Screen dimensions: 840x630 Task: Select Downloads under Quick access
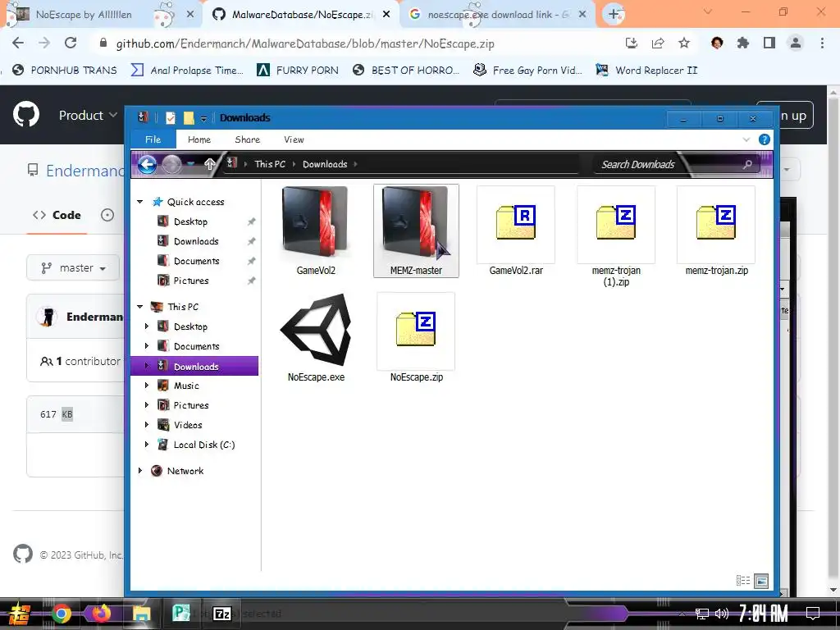point(196,241)
